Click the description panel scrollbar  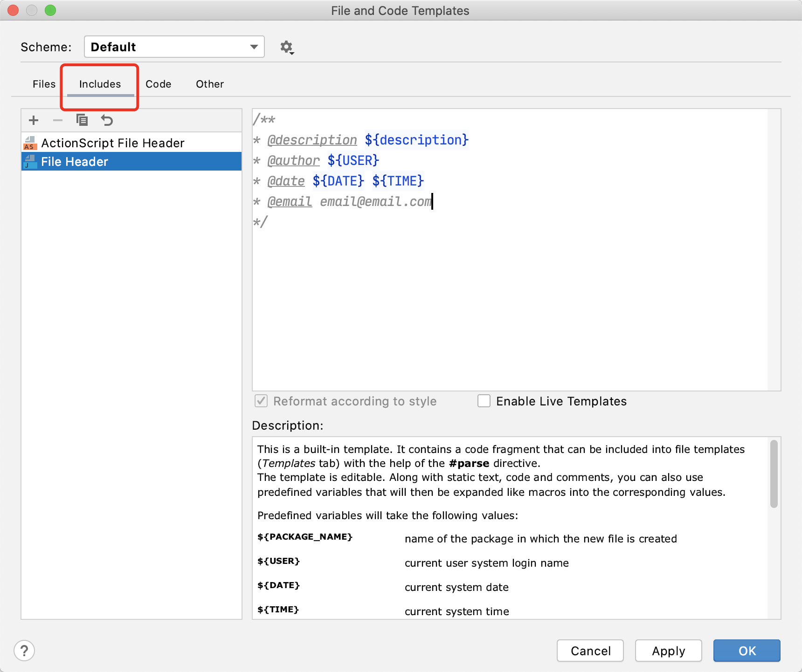click(x=774, y=474)
